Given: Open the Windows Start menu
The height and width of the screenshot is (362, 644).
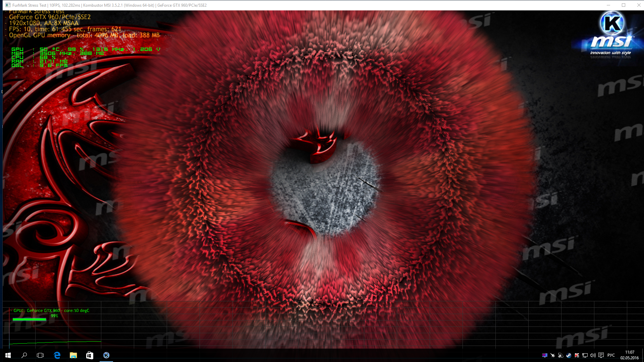Looking at the screenshot, I should tap(8, 355).
